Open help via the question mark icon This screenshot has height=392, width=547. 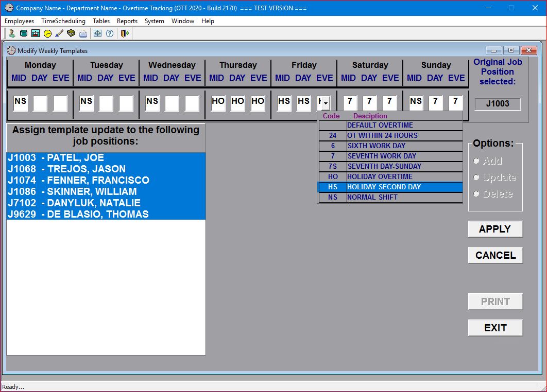[110, 33]
